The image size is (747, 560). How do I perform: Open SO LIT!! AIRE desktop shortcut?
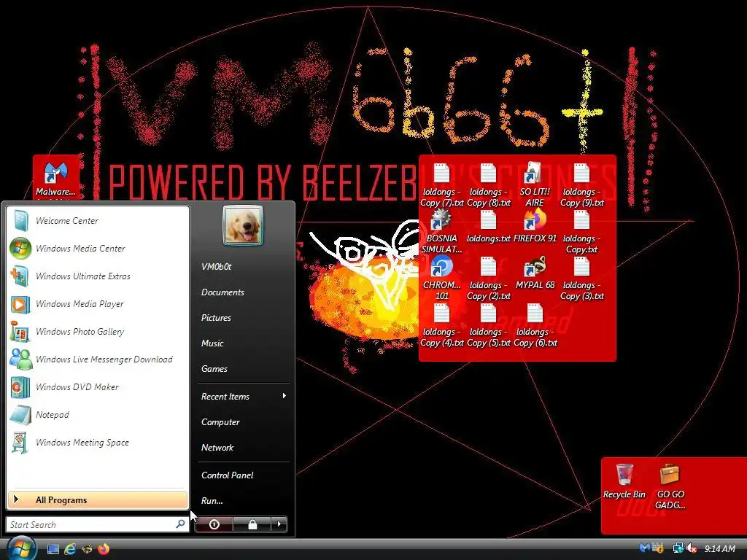pyautogui.click(x=535, y=185)
